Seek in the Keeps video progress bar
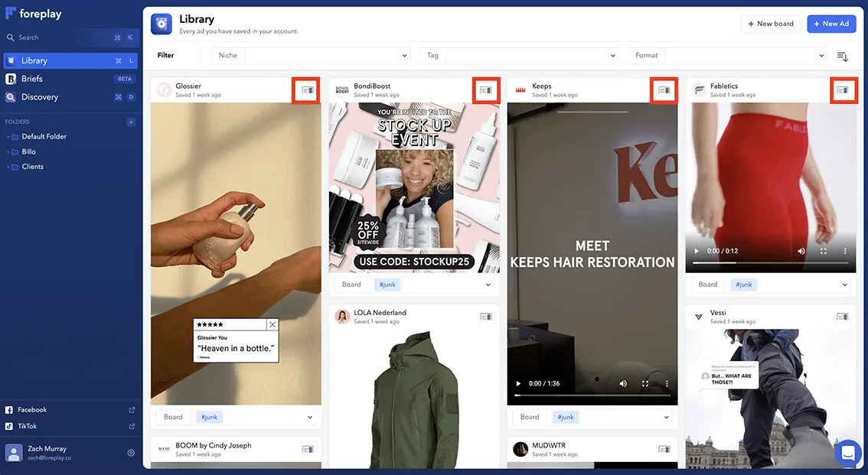The width and height of the screenshot is (868, 475). pos(592,395)
